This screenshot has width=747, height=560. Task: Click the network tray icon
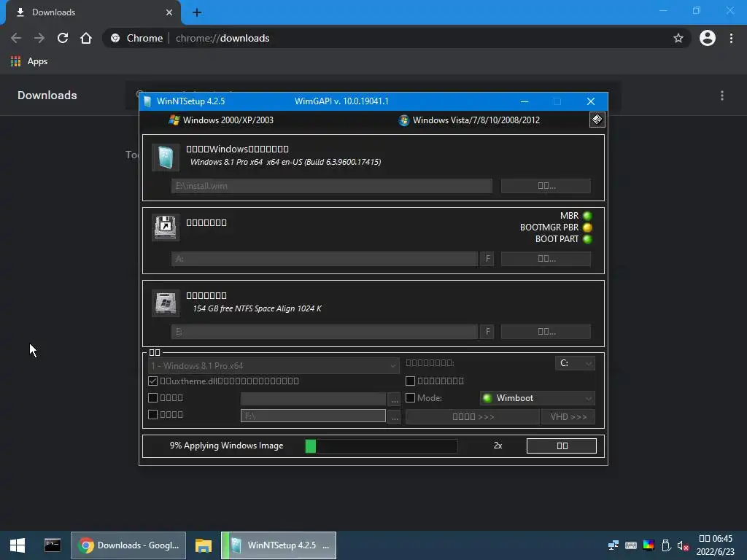point(614,545)
